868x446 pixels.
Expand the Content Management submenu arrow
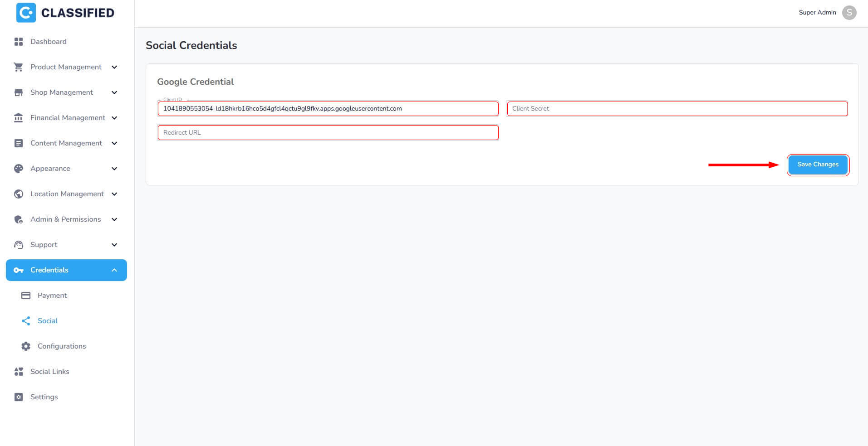tap(114, 143)
